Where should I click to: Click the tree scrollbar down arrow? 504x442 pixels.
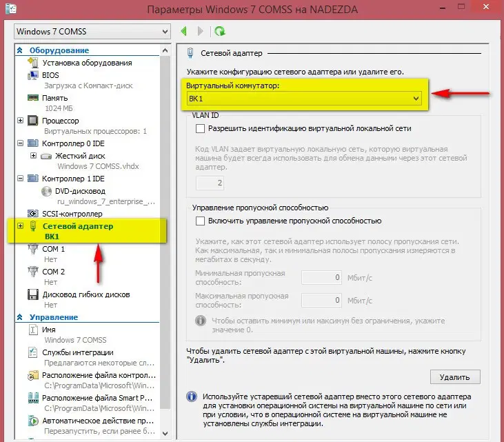[165, 434]
